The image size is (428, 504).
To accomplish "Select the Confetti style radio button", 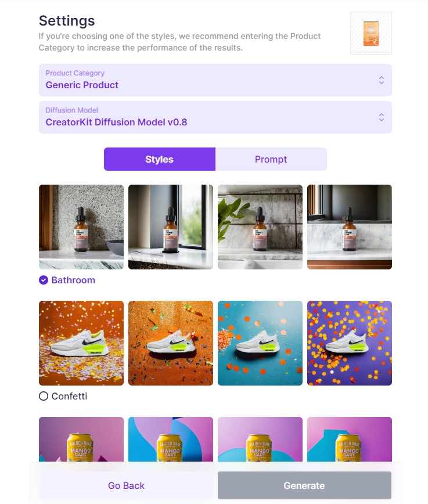I will 44,396.
